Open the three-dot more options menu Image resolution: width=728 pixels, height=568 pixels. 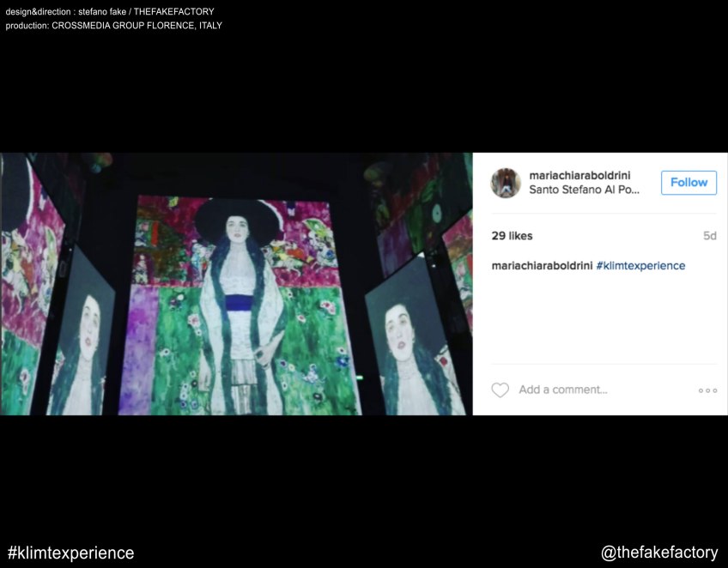point(707,390)
